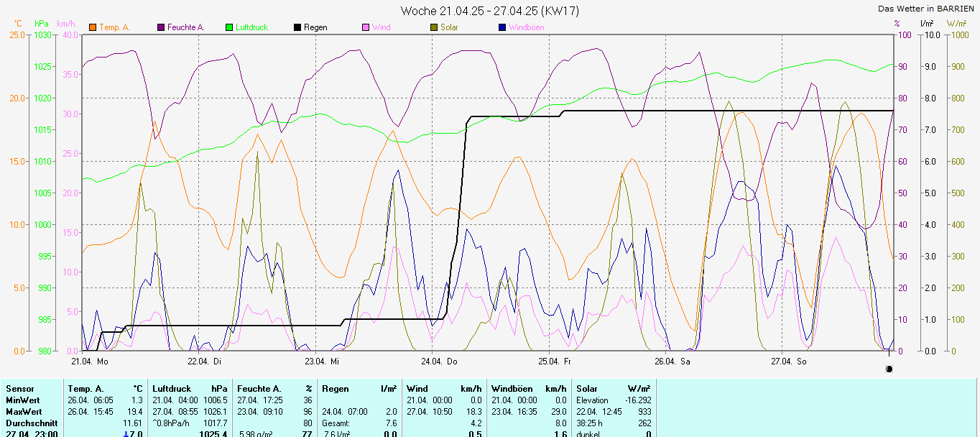Click the dark blue Windböen legend square
The image size is (980, 437).
pos(502,27)
